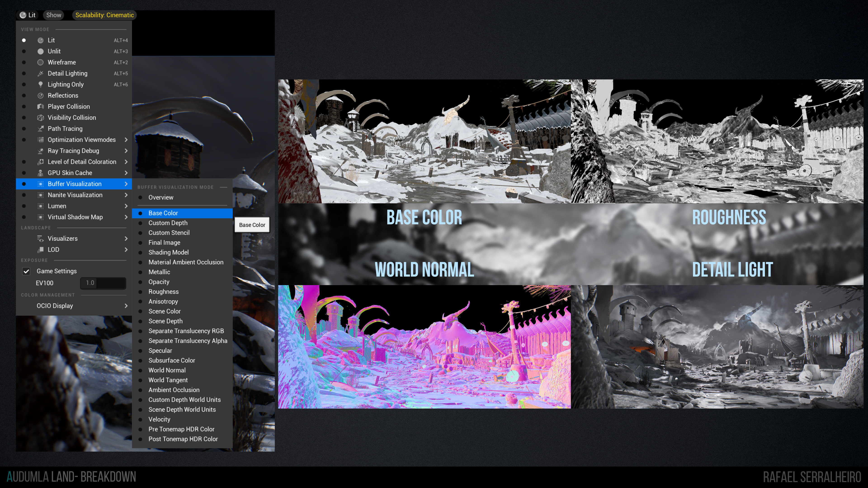Screen dimensions: 868x488
Task: Click the Base Color render thumbnail
Action: 424,141
